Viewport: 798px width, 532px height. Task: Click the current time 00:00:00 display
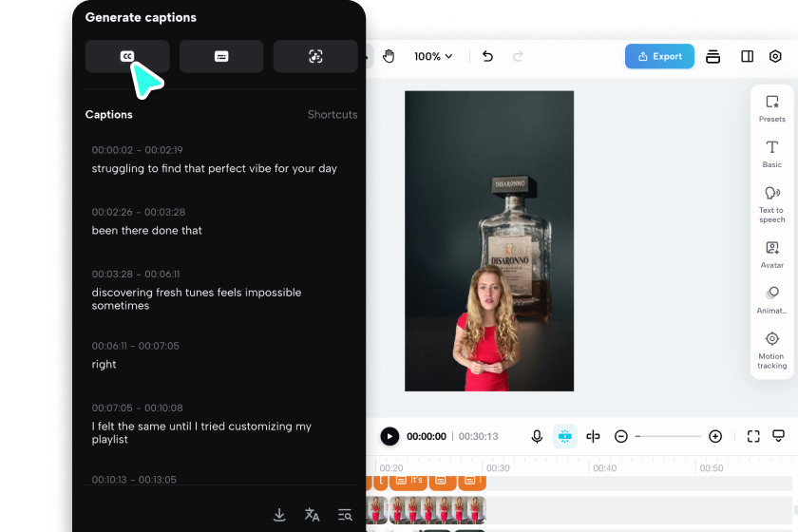(x=427, y=436)
